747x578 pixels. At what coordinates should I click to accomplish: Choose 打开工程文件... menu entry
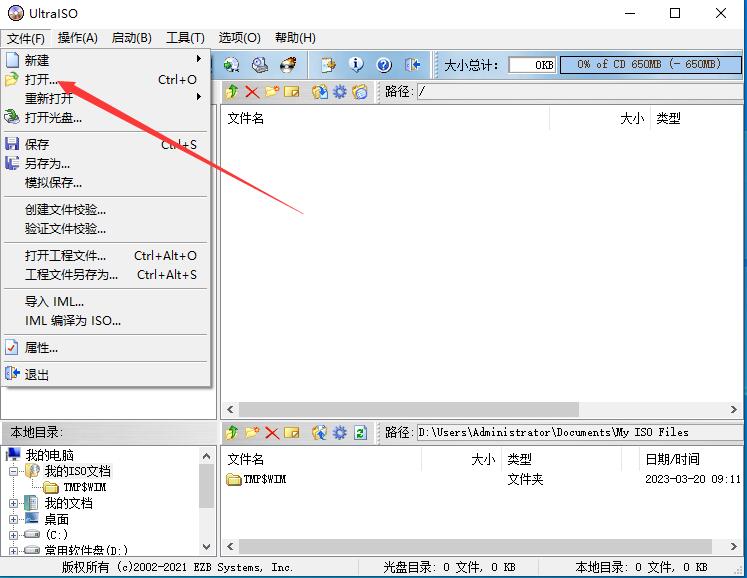pyautogui.click(x=106, y=256)
